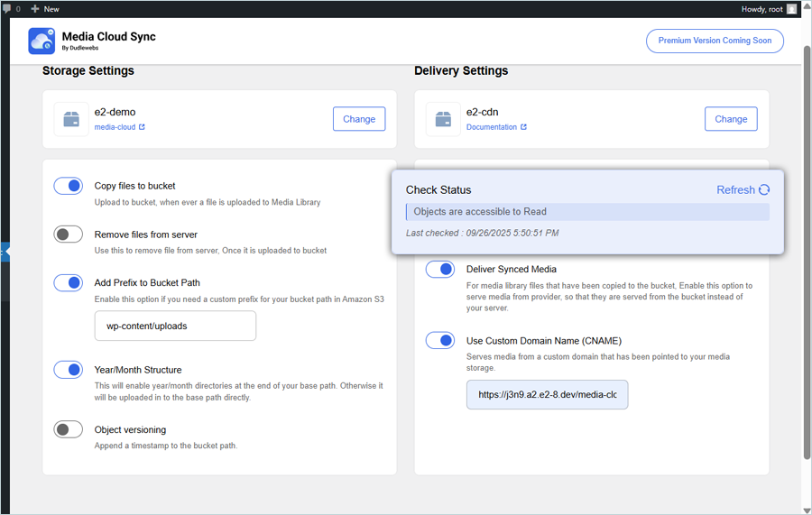Open the New menu in admin bar
812x515 pixels.
click(45, 9)
